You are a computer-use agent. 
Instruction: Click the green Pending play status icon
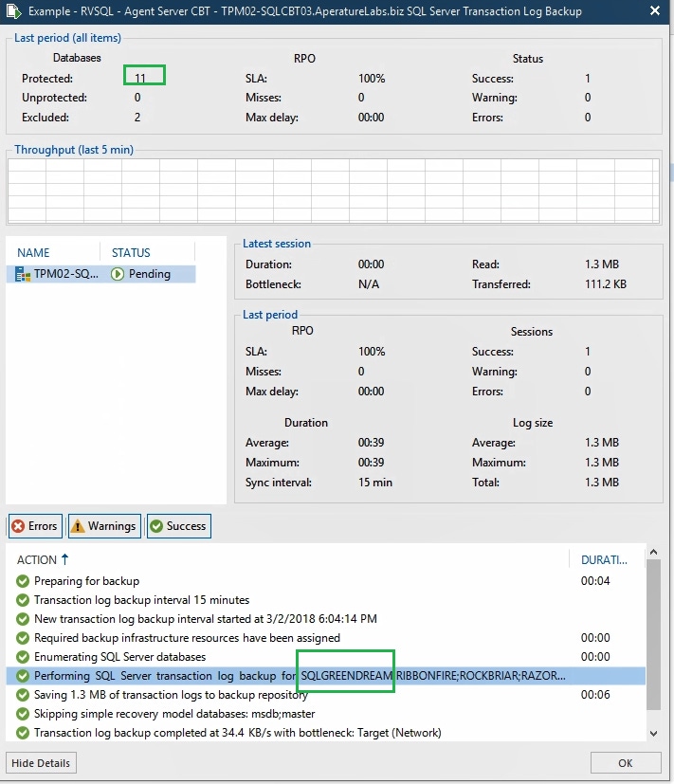(118, 274)
